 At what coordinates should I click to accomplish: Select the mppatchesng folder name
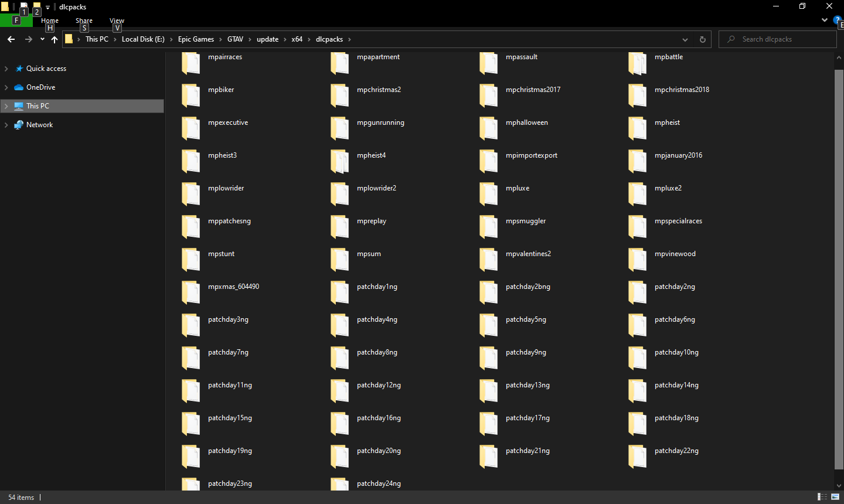229,221
